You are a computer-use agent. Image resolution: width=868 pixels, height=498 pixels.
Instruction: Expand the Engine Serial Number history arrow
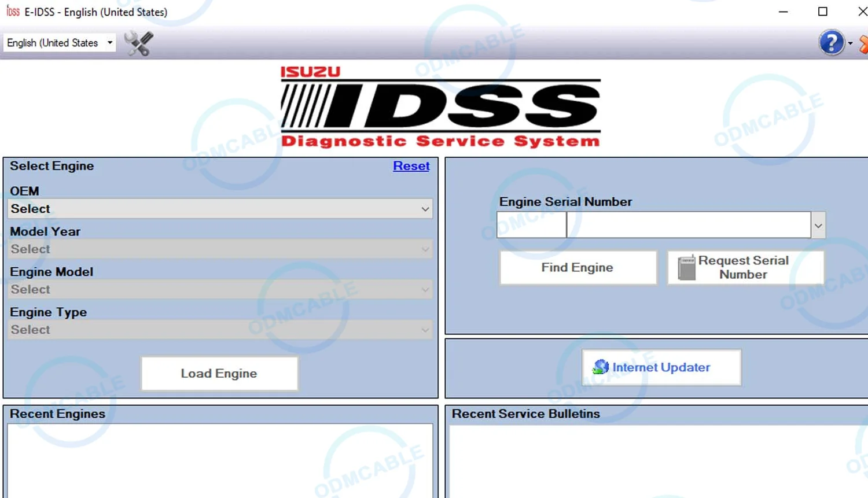818,225
